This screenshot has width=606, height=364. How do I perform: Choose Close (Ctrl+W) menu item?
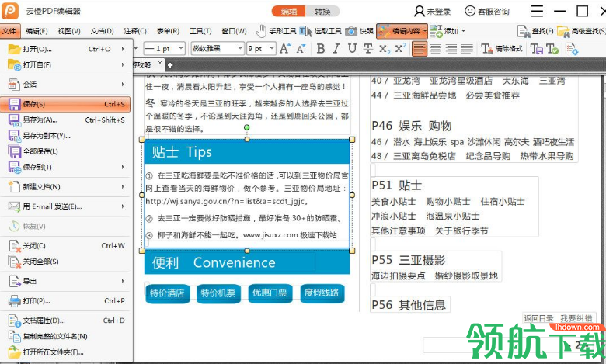pyautogui.click(x=66, y=246)
